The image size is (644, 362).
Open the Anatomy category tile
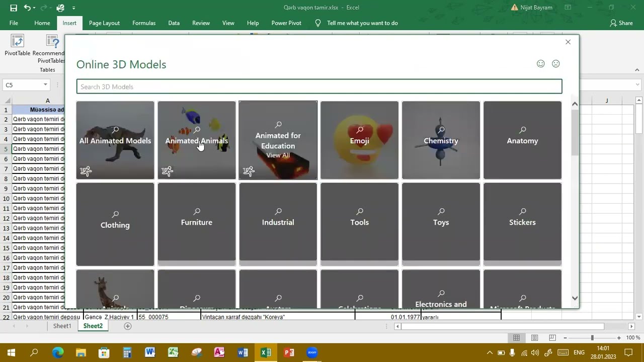522,140
